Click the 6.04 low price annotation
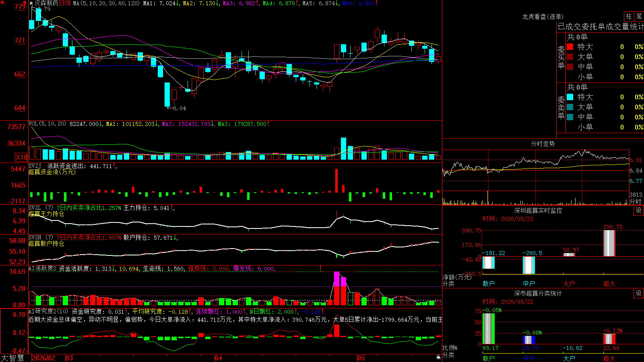The width and height of the screenshot is (644, 362). click(x=180, y=108)
